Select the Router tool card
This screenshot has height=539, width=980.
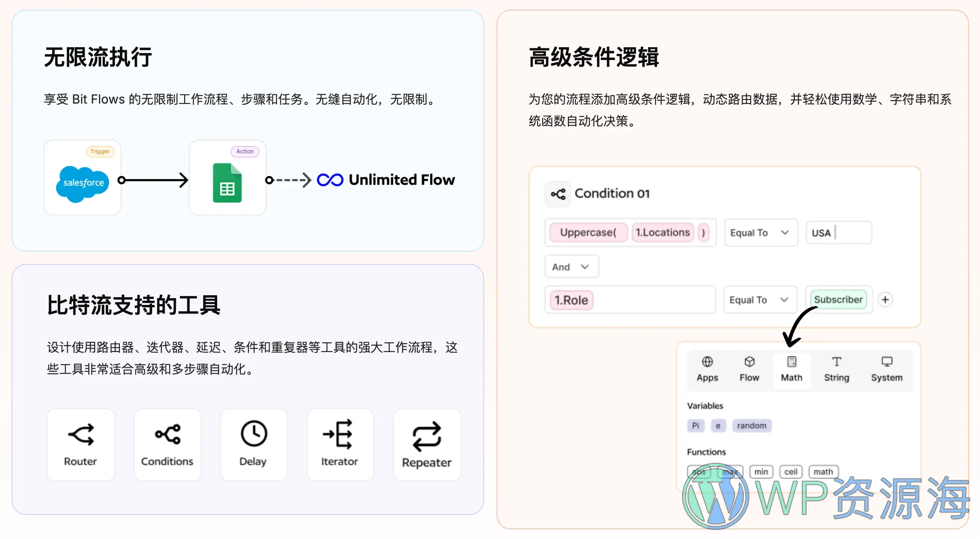(x=81, y=444)
